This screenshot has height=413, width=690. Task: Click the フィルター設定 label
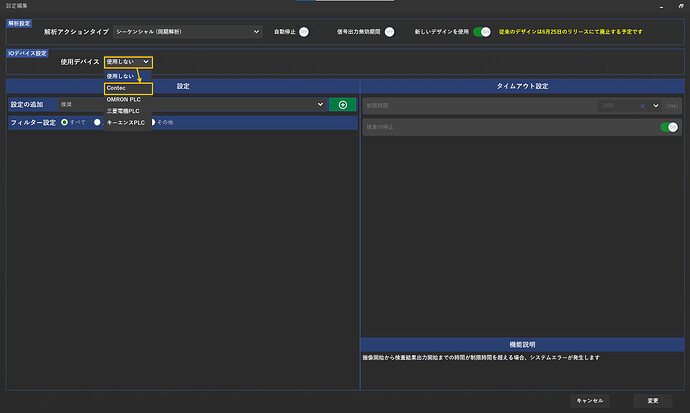coord(33,123)
